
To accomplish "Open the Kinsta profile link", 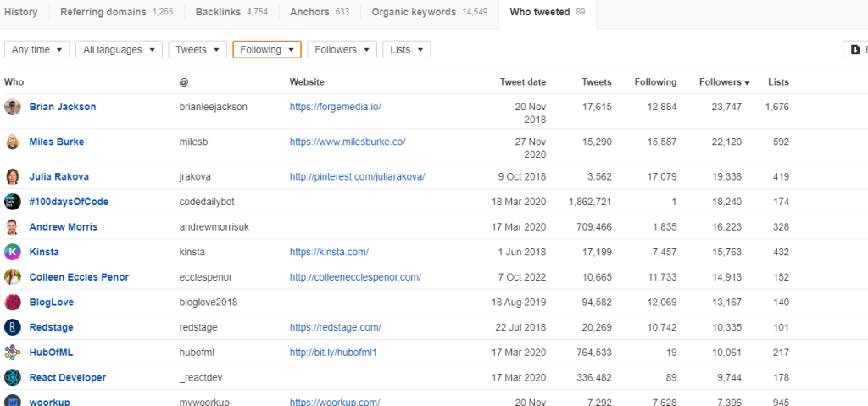I will coord(44,252).
